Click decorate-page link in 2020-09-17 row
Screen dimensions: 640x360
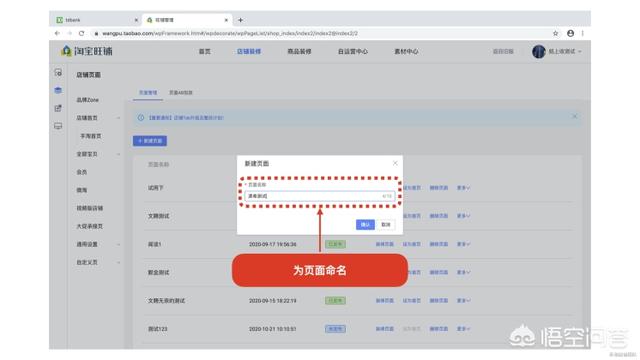coord(384,244)
